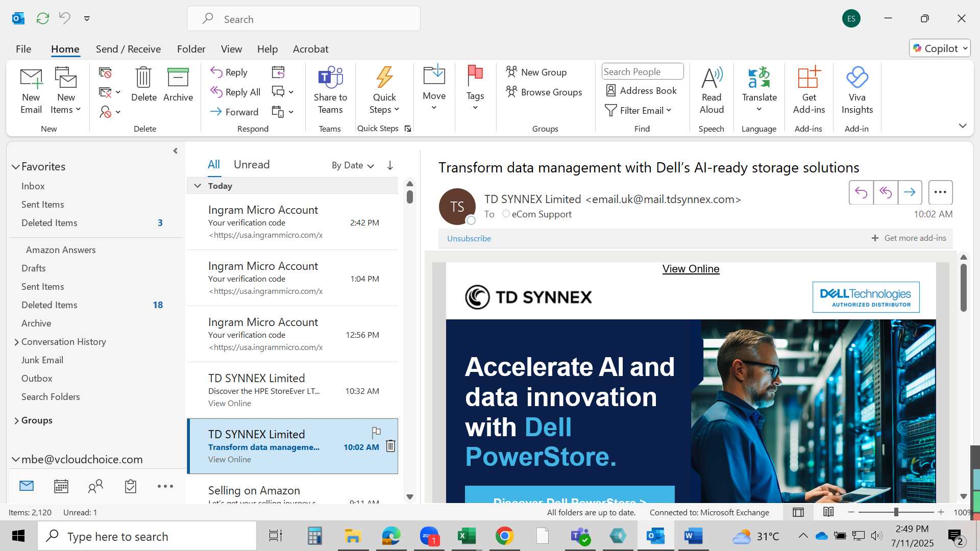Click the Unsubscribe link
Image resolution: width=980 pixels, height=551 pixels.
click(x=469, y=238)
